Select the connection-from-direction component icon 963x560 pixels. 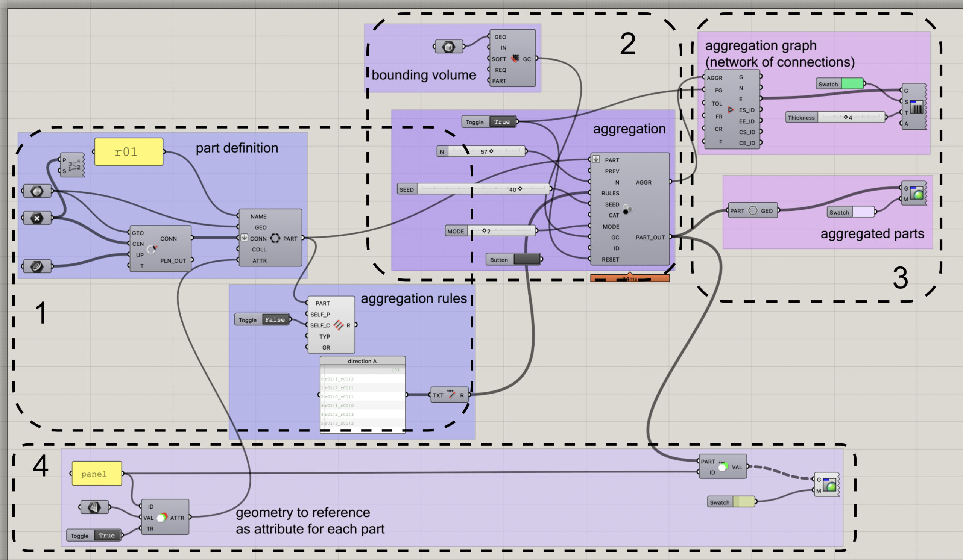click(152, 249)
